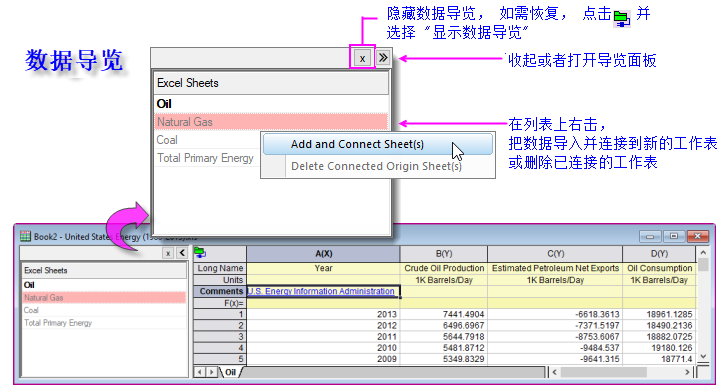Select Coal in workbook navigator list
The width and height of the screenshot is (721, 385).
[x=104, y=310]
